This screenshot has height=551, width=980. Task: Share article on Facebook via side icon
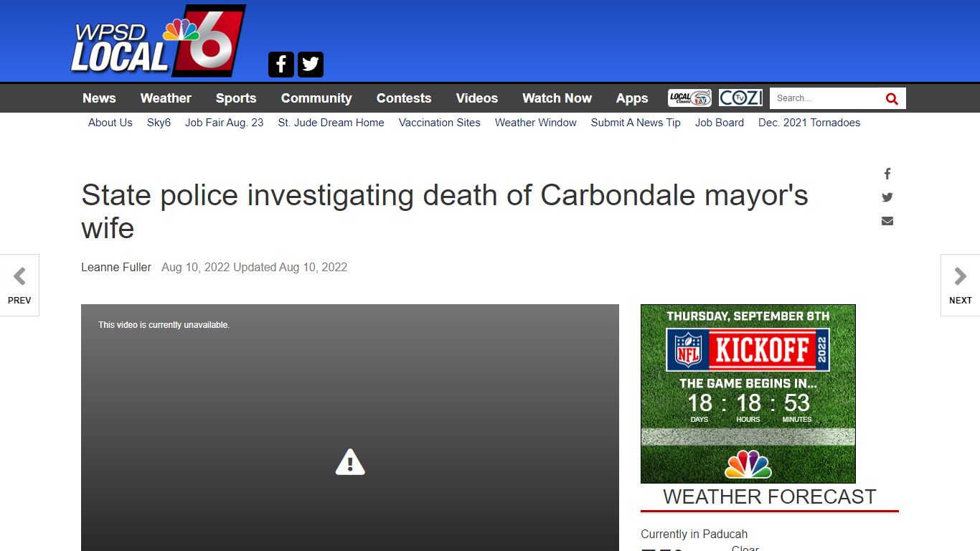coord(887,174)
